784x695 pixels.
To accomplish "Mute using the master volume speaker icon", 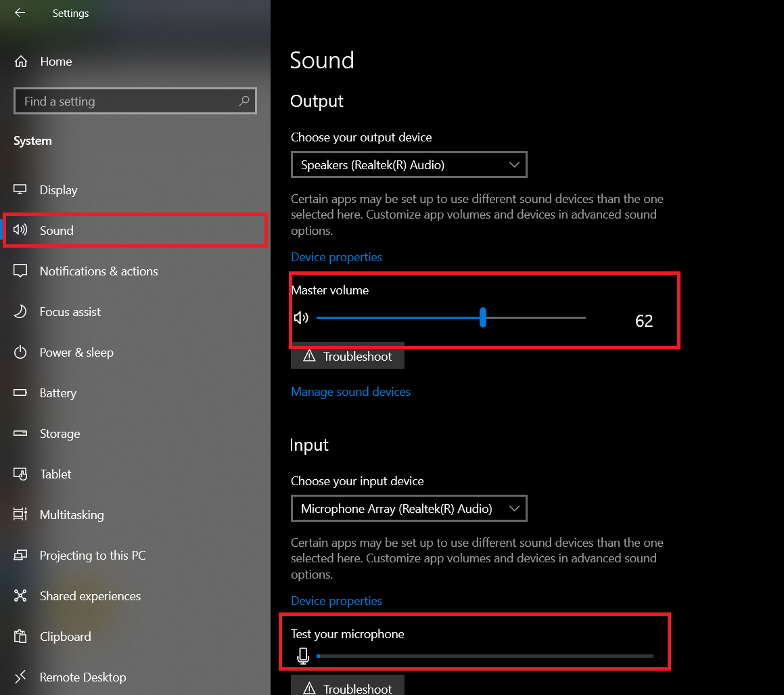I will [302, 317].
